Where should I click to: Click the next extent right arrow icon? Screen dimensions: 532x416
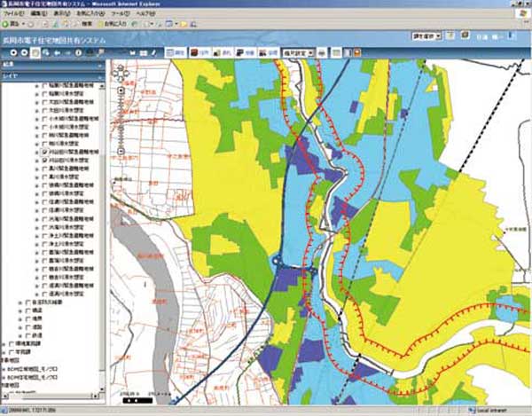click(x=69, y=53)
